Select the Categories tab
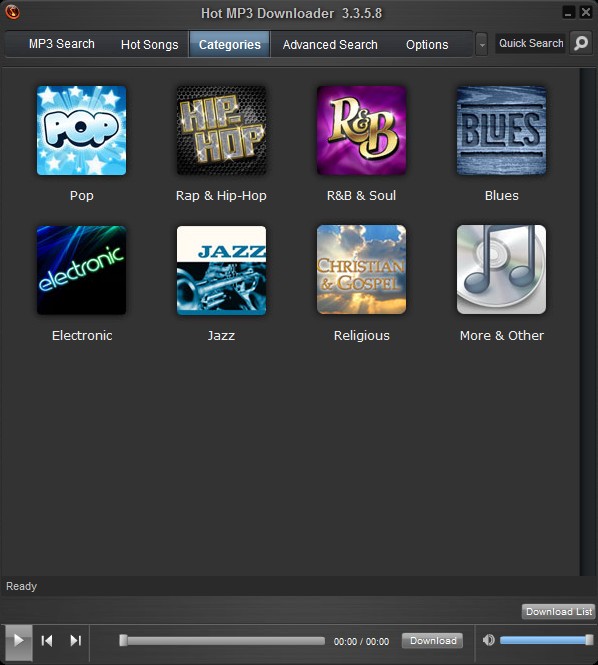The image size is (598, 665). [x=229, y=44]
